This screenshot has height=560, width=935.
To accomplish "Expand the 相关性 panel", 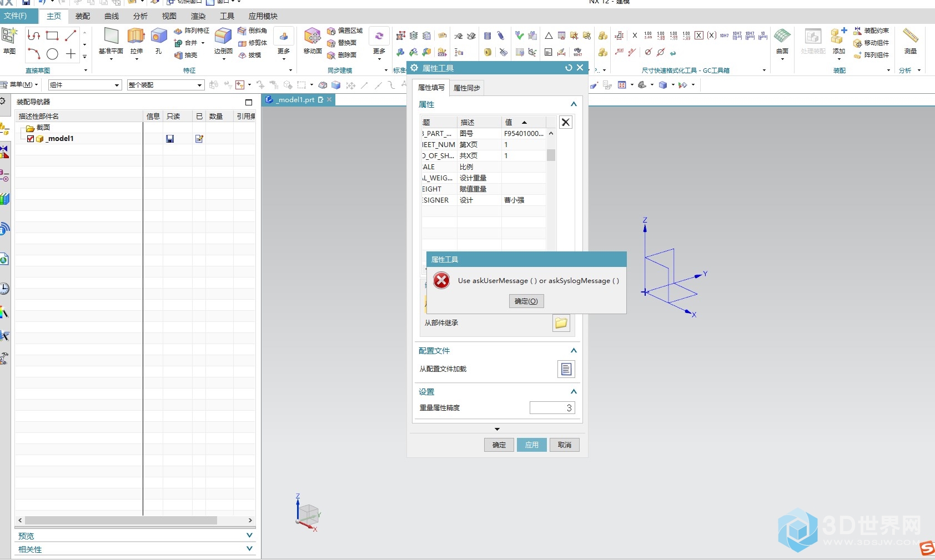I will [x=249, y=549].
